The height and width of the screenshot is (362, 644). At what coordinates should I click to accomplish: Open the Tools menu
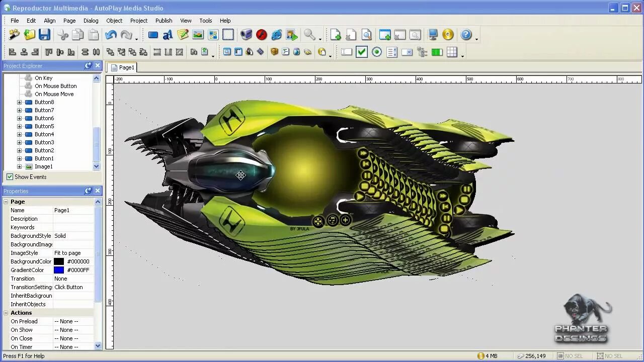coord(206,21)
